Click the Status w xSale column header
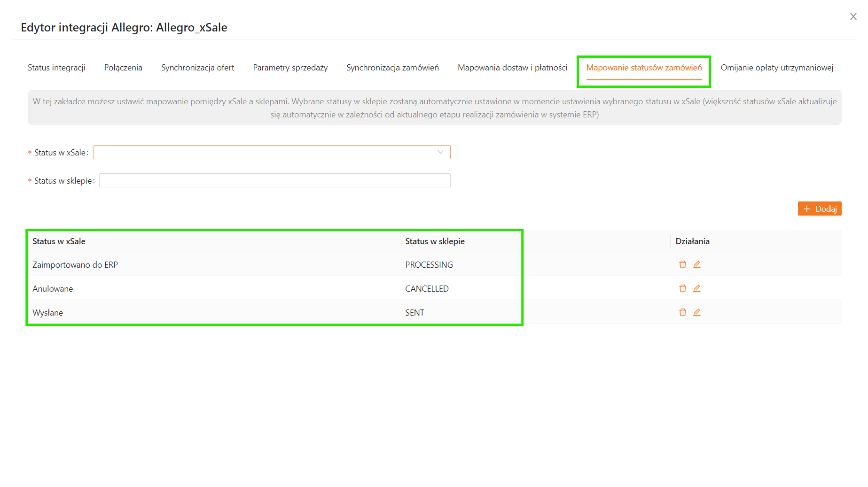Viewport: 868px width, 487px height. point(59,241)
